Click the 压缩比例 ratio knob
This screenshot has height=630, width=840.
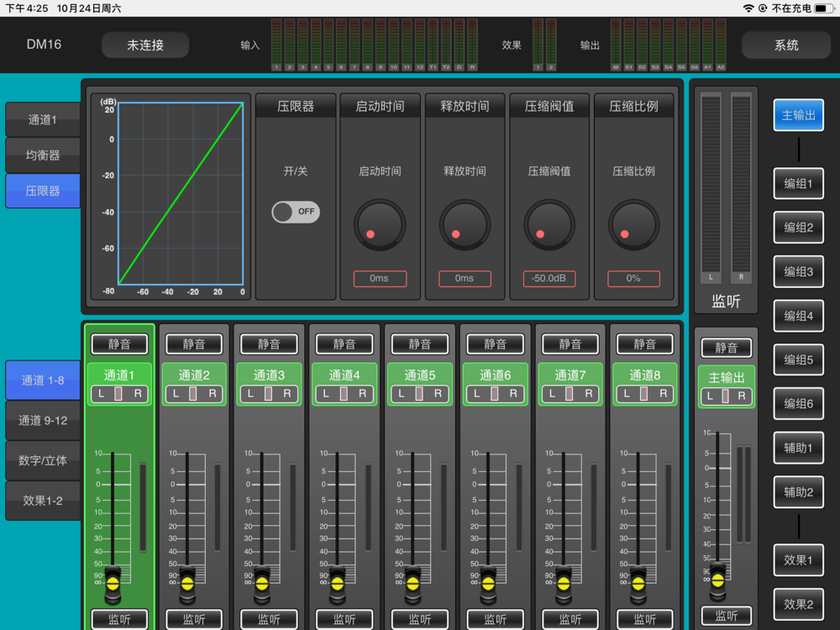[x=633, y=225]
